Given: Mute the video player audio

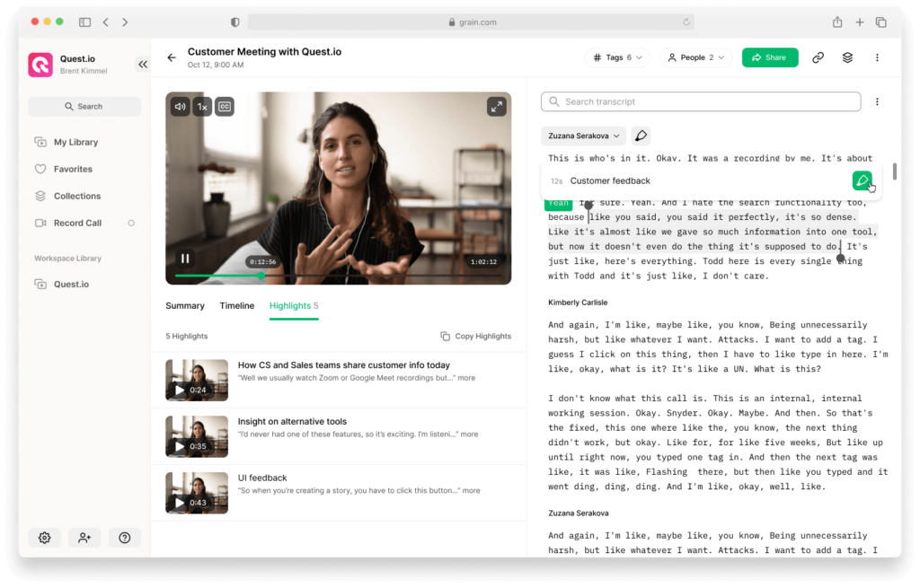Looking at the screenshot, I should click(180, 106).
